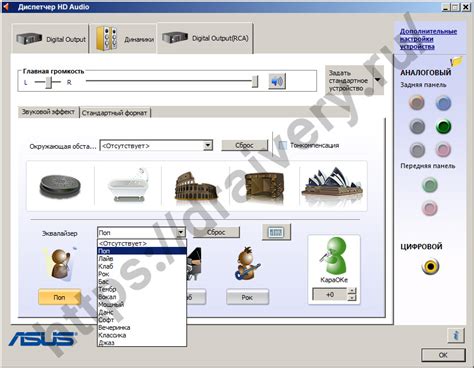Screen dimensions: 474x368
Task: Open the Звуковой эффект tab
Action: pyautogui.click(x=48, y=112)
